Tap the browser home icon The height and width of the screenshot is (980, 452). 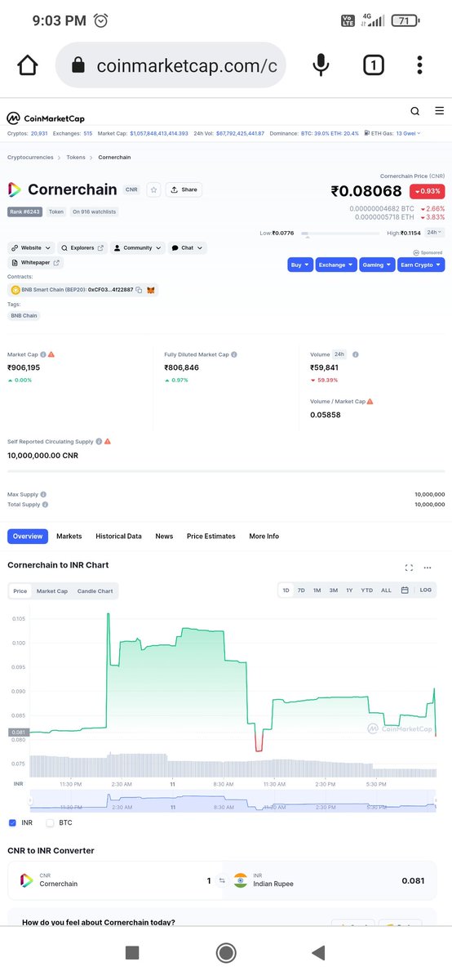coord(27,65)
